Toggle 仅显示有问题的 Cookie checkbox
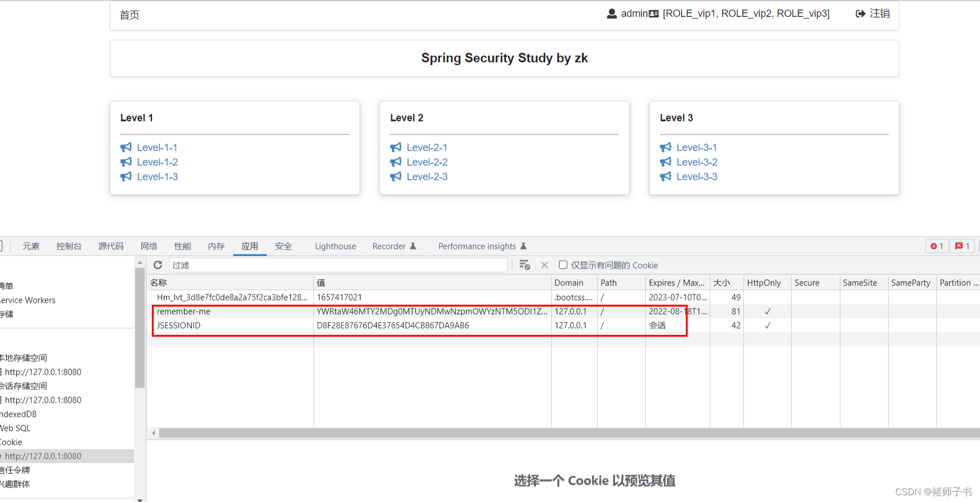980x502 pixels. [563, 265]
